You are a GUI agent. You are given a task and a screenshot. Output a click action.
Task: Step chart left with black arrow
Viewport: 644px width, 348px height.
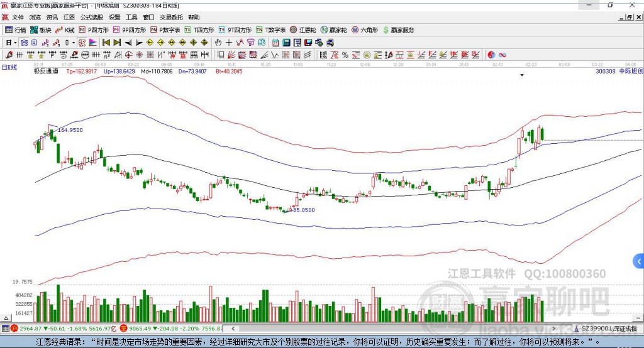click(128, 43)
